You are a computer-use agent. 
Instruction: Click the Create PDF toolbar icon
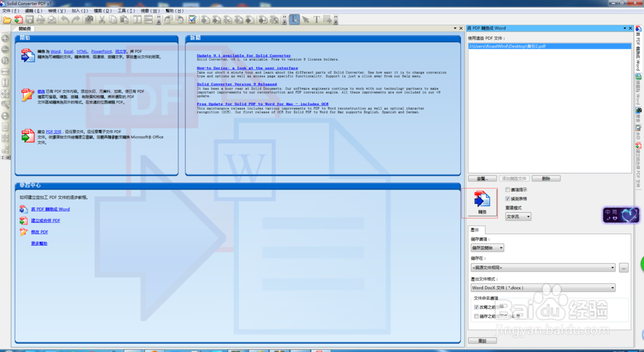tap(19, 20)
